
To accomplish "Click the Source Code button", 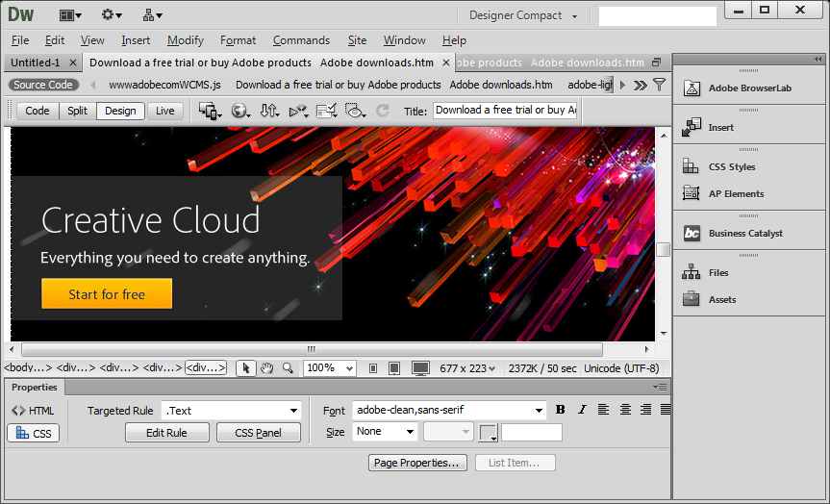I will coord(43,85).
